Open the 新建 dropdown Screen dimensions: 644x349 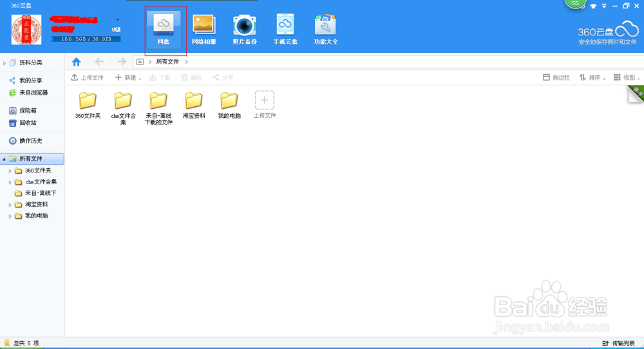(x=128, y=77)
